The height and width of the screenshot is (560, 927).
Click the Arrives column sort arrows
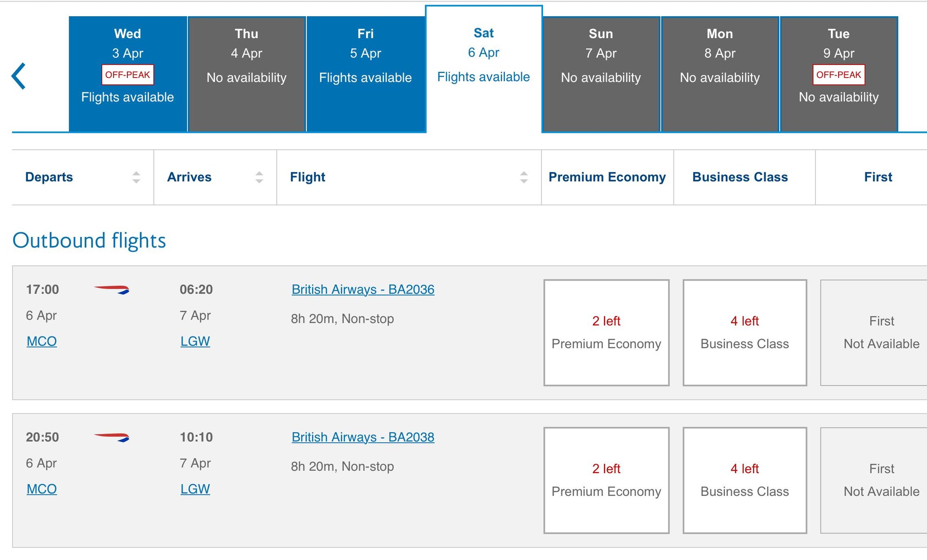coord(259,177)
